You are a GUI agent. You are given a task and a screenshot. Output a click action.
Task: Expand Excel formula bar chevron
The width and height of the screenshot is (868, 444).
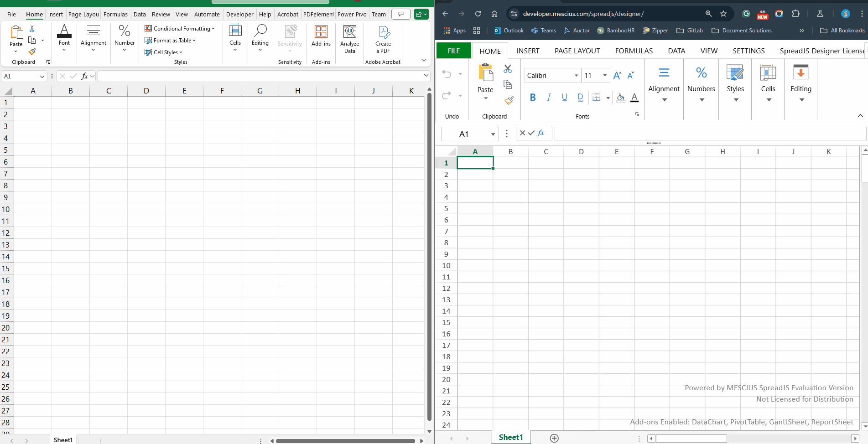click(x=426, y=76)
